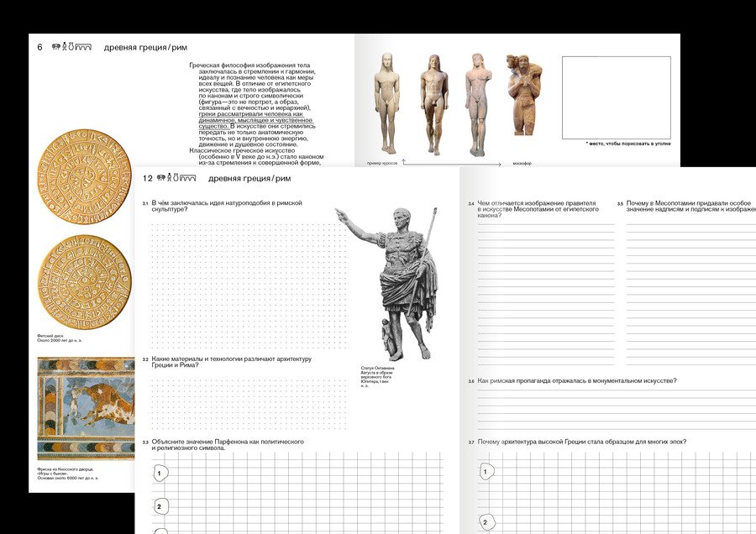Viewport: 756px width, 534px height.
Task: Click the 'мосхофор' label
Action: tap(522, 164)
